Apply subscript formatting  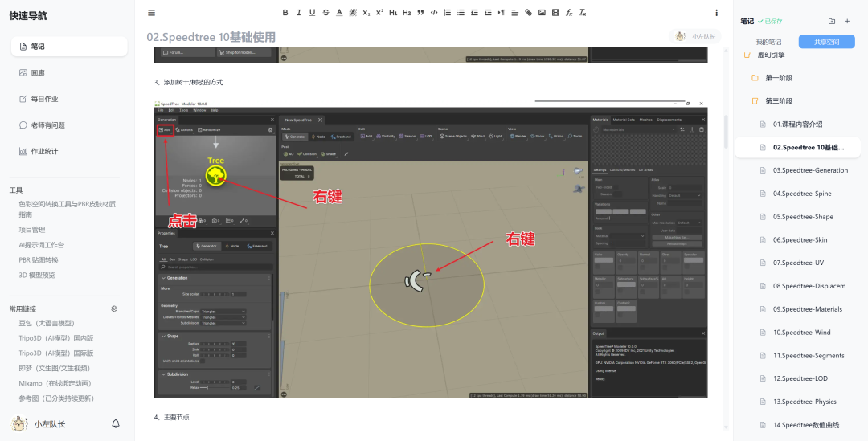click(x=366, y=13)
